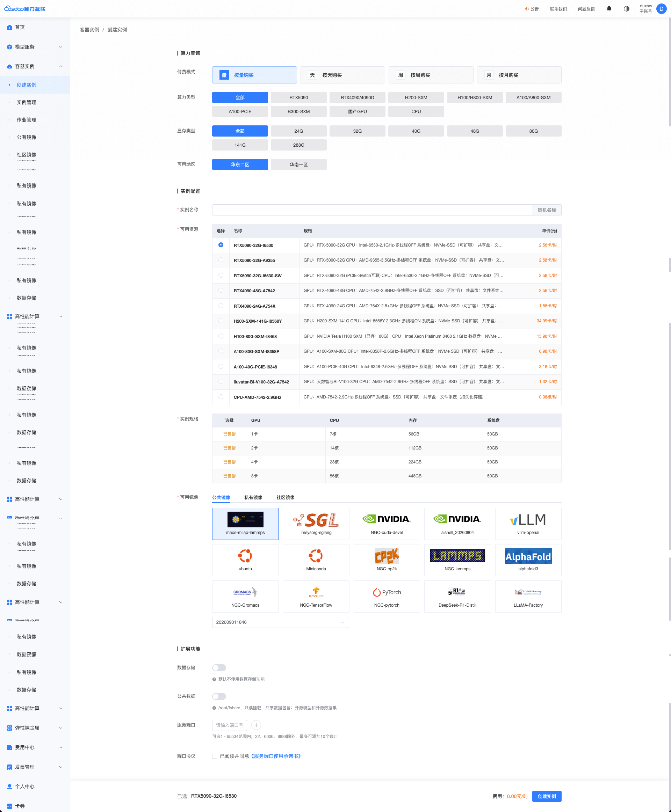Select the NGC-pytorch image logo

(x=387, y=592)
